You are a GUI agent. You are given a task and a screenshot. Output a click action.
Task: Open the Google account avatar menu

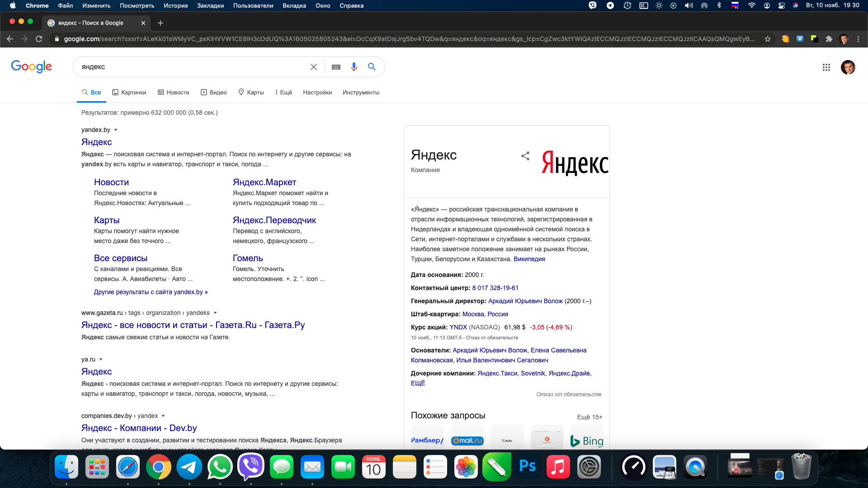[x=848, y=67]
